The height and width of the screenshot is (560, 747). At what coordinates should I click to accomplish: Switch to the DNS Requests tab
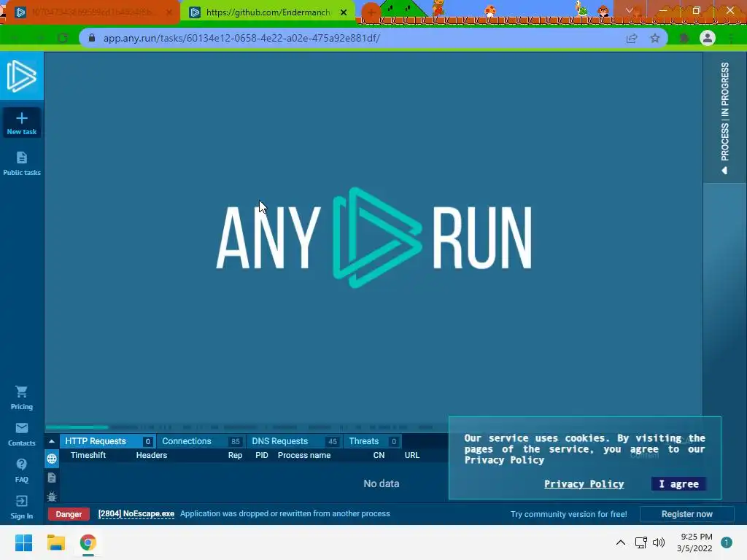click(x=293, y=441)
